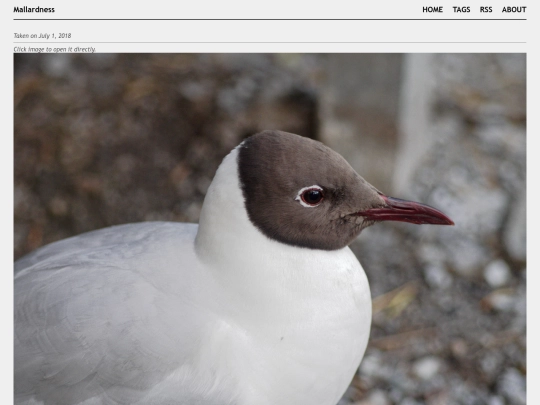Image resolution: width=540 pixels, height=405 pixels.
Task: Open the RSS feed link
Action: click(x=486, y=10)
